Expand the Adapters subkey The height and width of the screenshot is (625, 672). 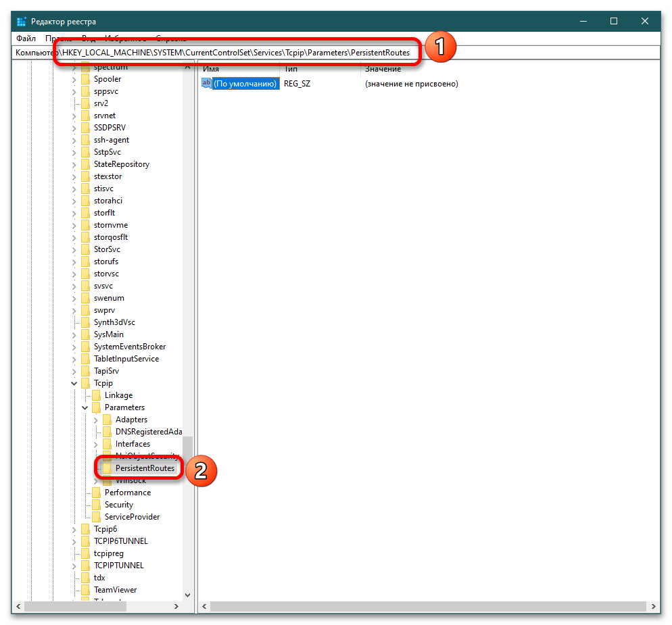click(95, 420)
